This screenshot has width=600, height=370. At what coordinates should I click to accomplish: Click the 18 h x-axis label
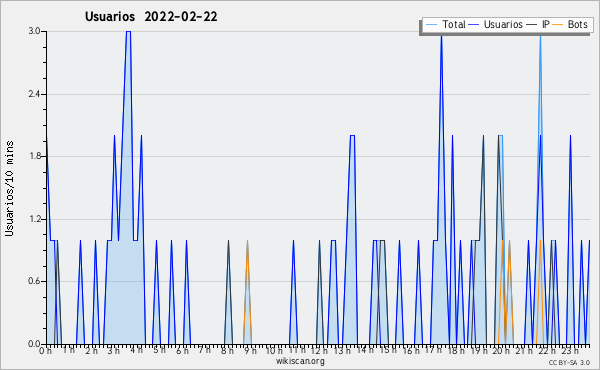click(456, 351)
